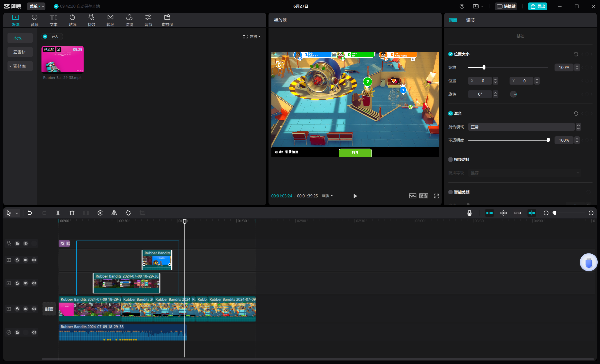Open the 画质 quality dropdown

click(327, 196)
